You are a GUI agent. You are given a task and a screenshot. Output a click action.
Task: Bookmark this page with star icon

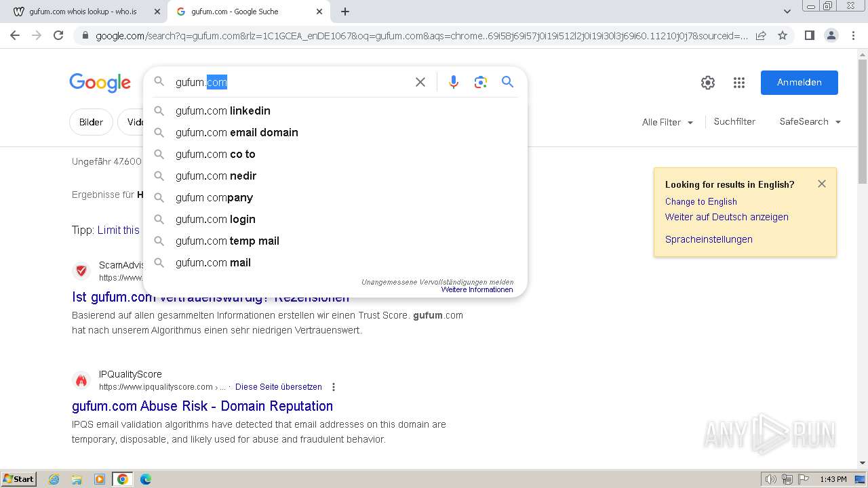click(x=783, y=35)
